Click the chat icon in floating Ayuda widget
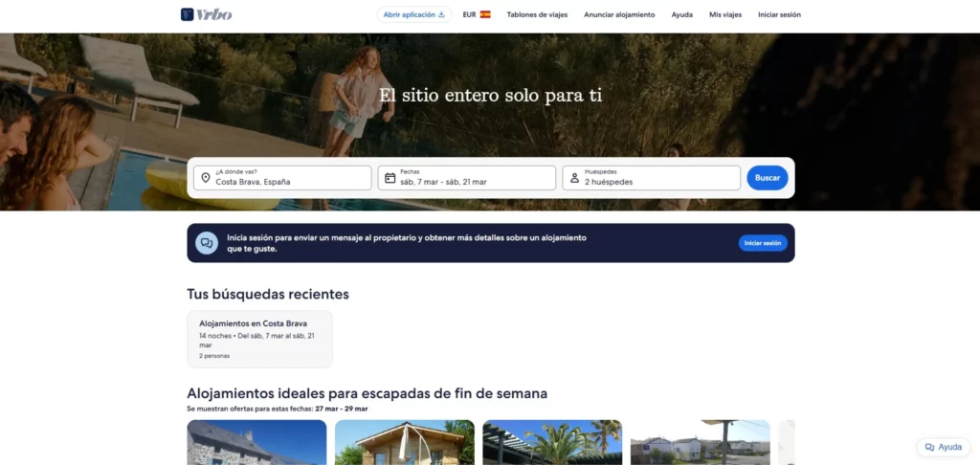Viewport: 980px width, 465px height. tap(929, 447)
